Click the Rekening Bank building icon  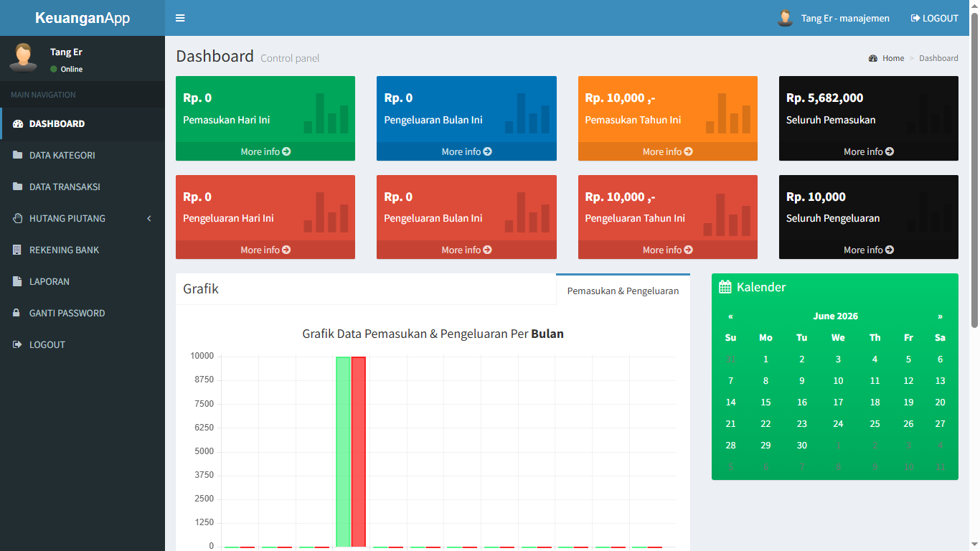[17, 250]
